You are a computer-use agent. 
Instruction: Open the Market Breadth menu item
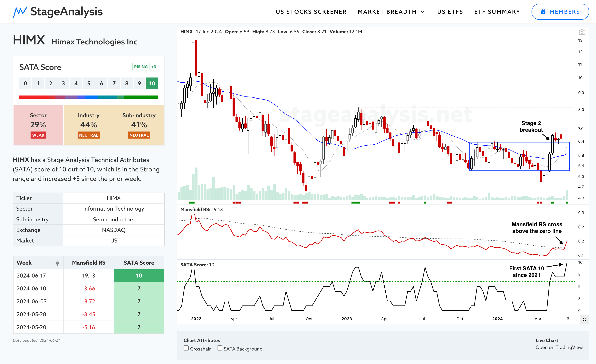[x=387, y=12]
